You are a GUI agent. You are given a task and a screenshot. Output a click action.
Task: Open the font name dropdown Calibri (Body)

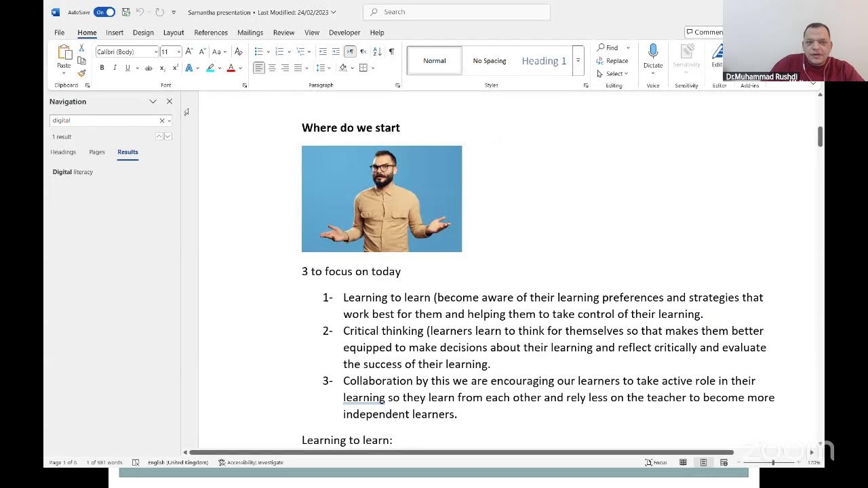click(156, 52)
